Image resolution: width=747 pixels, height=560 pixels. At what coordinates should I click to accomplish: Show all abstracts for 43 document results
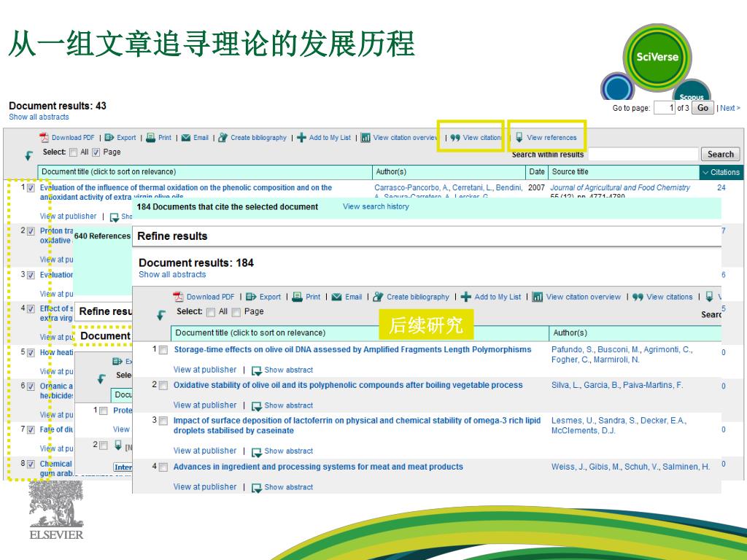point(39,117)
